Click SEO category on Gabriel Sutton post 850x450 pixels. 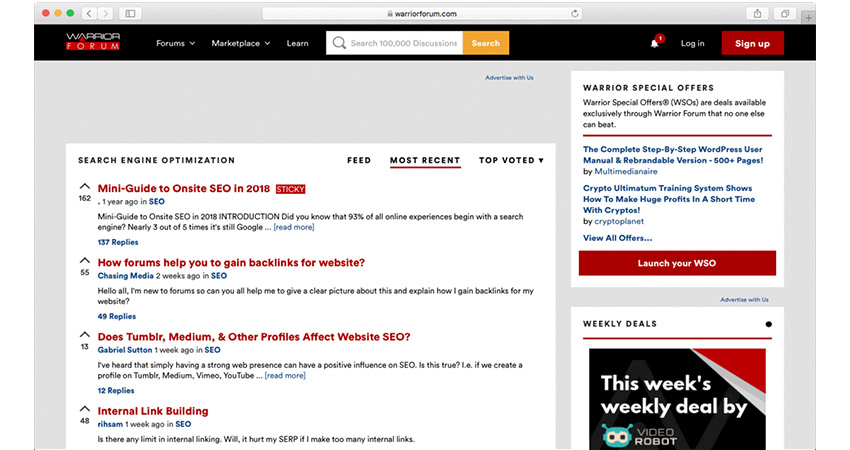[x=212, y=350]
